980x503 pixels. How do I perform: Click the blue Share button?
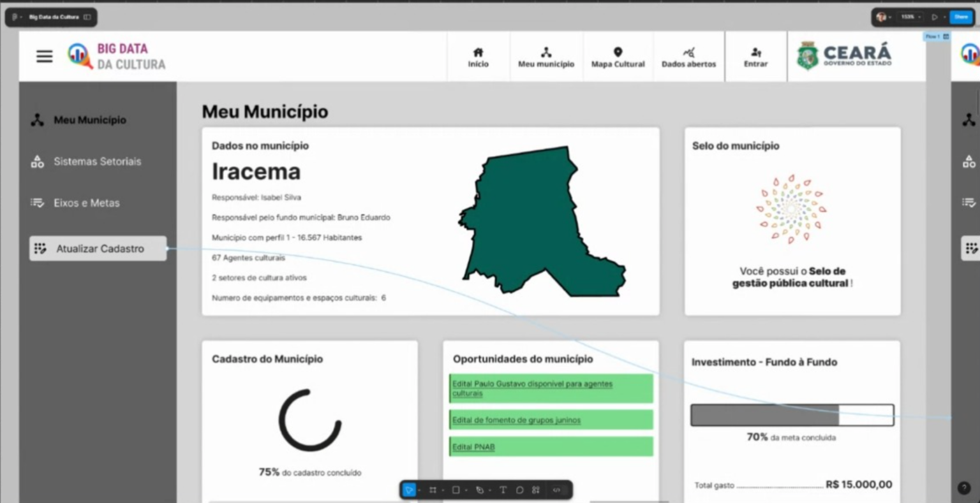[x=961, y=17]
